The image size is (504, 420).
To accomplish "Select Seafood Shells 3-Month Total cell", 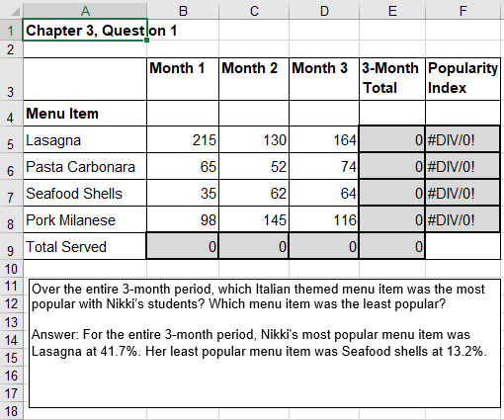I will click(x=392, y=193).
